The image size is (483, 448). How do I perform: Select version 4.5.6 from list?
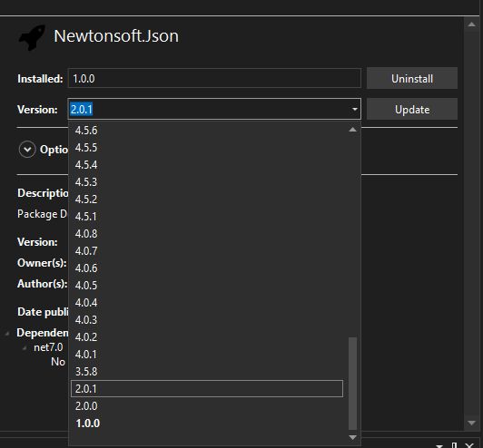(x=207, y=131)
